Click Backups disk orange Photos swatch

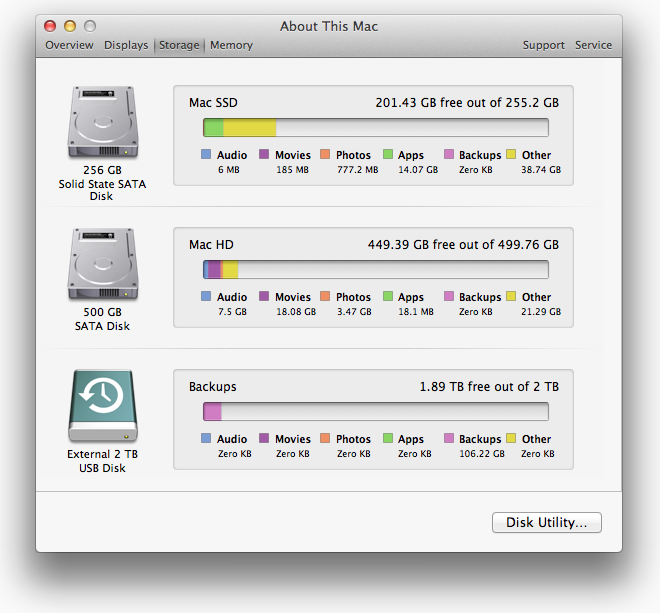point(325,438)
